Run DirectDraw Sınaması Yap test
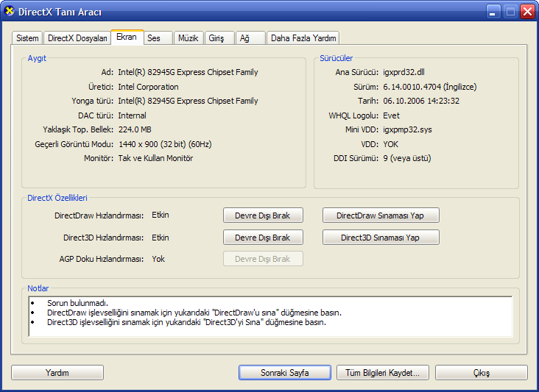The height and width of the screenshot is (392, 539). pos(381,215)
